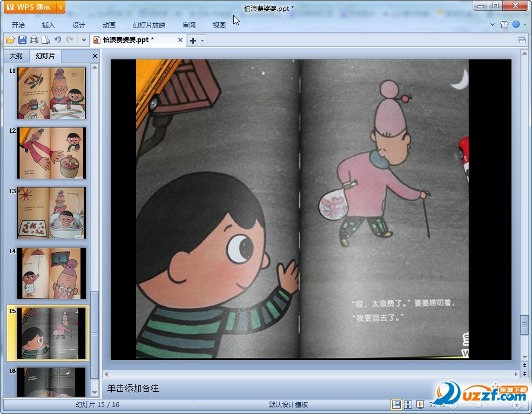Image resolution: width=532 pixels, height=414 pixels.
Task: Open the 动画 menu tab
Action: (x=109, y=25)
